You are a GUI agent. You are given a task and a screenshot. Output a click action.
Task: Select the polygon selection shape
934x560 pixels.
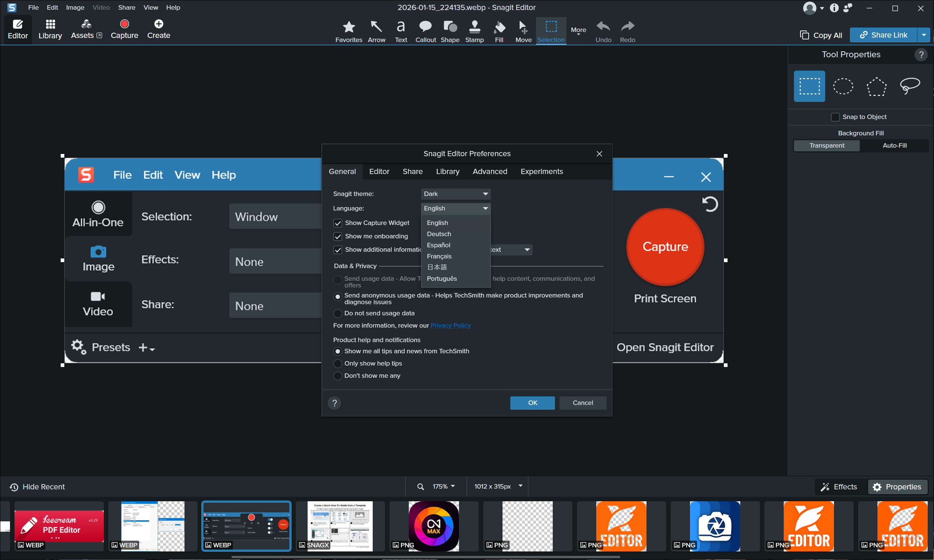point(876,86)
